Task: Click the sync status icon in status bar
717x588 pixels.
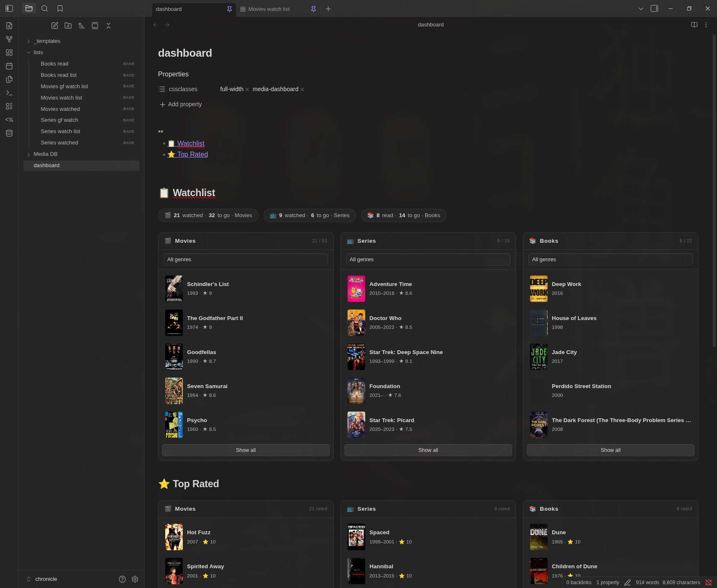Action: pyautogui.click(x=709, y=583)
